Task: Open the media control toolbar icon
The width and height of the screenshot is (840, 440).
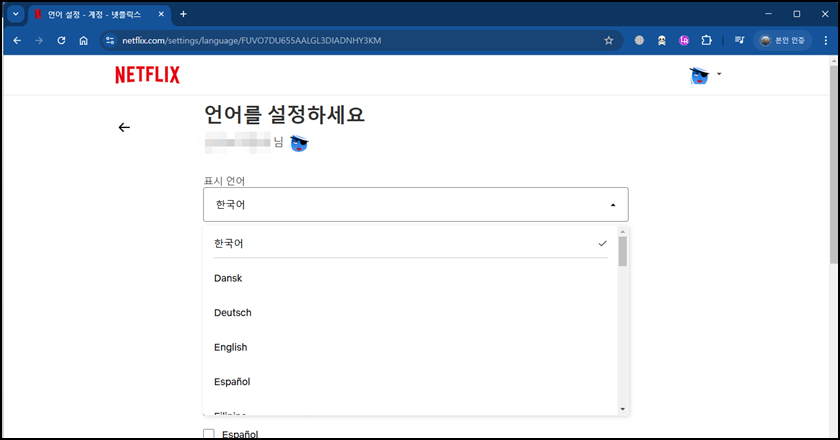Action: pyautogui.click(x=740, y=41)
